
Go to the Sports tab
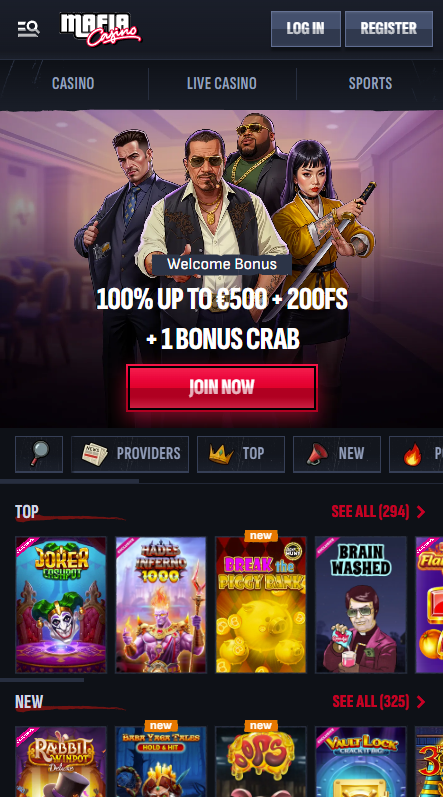pyautogui.click(x=370, y=83)
